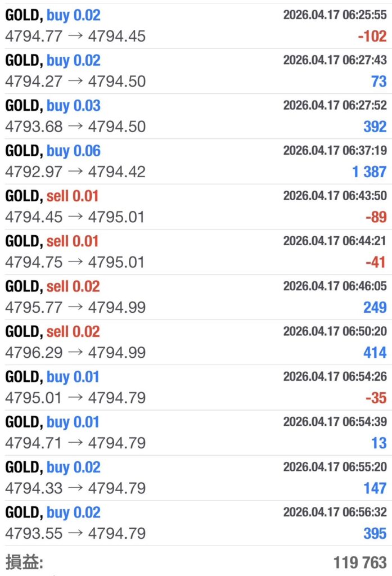This screenshot has height=576, width=392.
Task: Click the 06:54:39 timestamp
Action: [335, 422]
